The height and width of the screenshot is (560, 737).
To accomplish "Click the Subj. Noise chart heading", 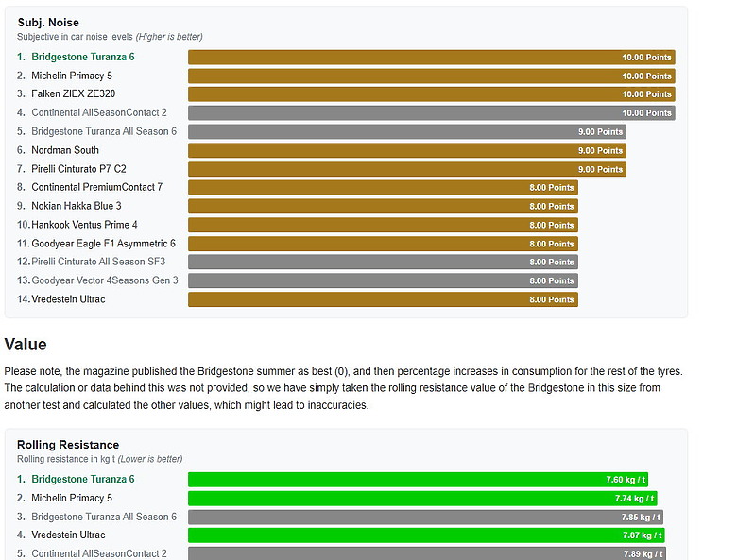I will click(48, 23).
